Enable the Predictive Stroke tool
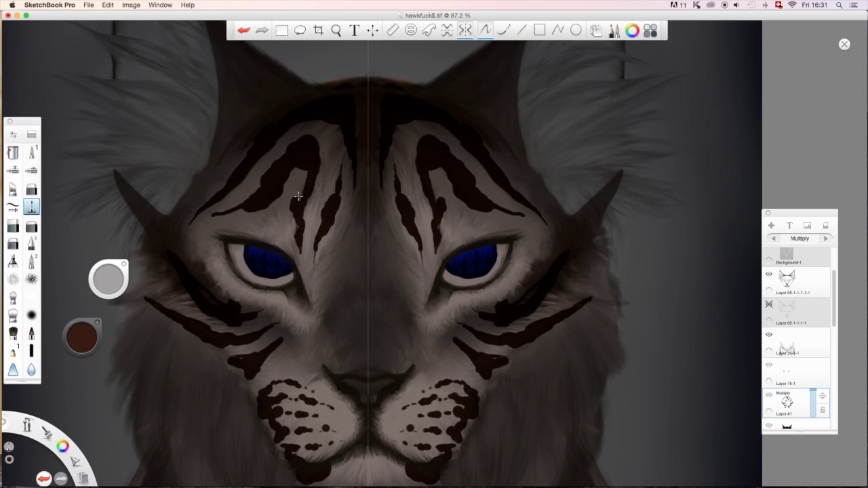868x488 pixels. [x=503, y=30]
